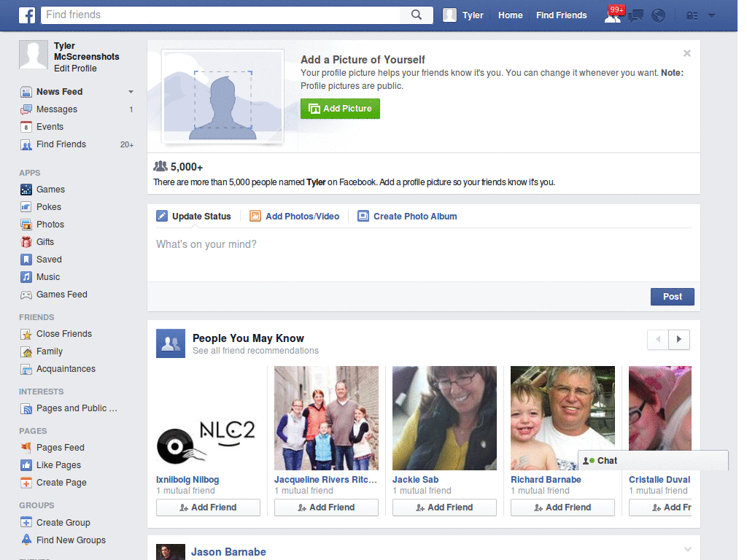Click the Find New Groups rocket icon
Viewport: 747px width, 560px height.
pos(26,540)
